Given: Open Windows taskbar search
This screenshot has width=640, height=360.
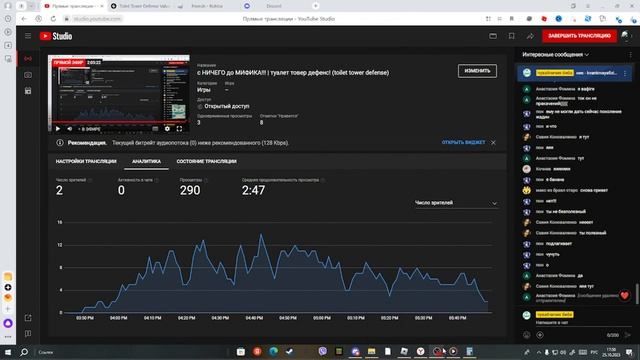Looking at the screenshot, I should 24,352.
